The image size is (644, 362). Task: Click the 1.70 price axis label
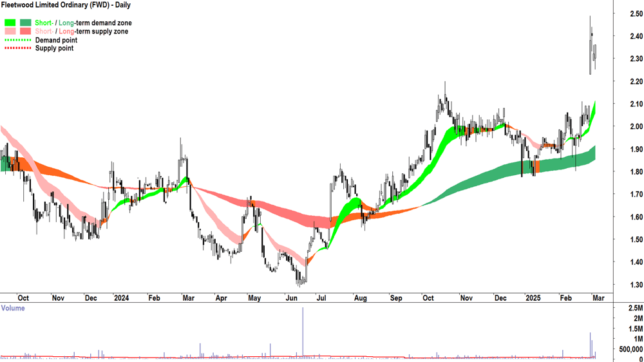636,195
